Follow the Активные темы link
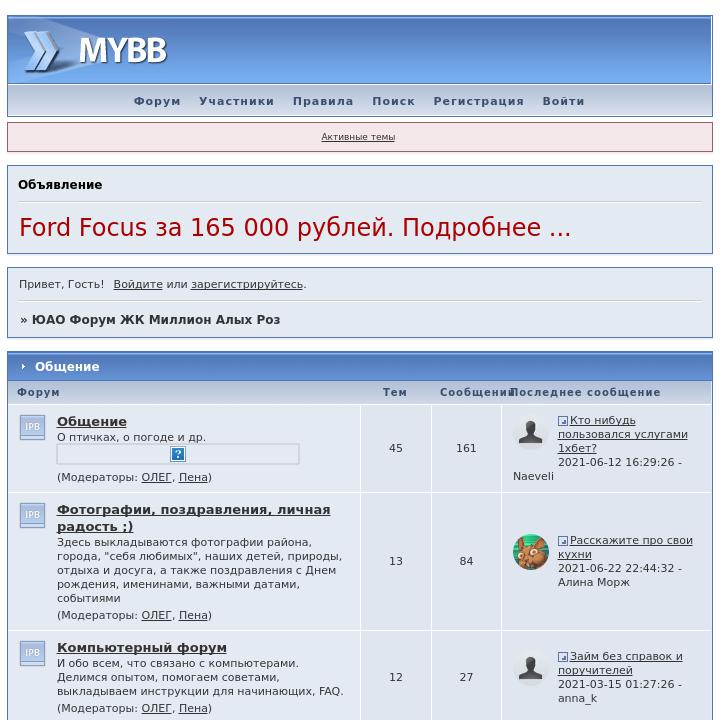Screen dimensions: 720x720 tap(358, 137)
